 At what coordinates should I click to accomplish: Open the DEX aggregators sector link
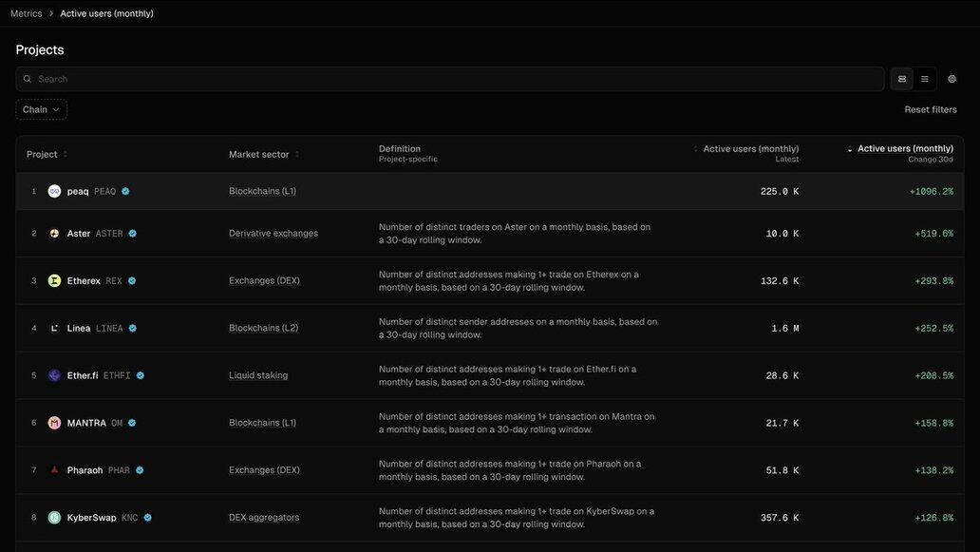(263, 518)
